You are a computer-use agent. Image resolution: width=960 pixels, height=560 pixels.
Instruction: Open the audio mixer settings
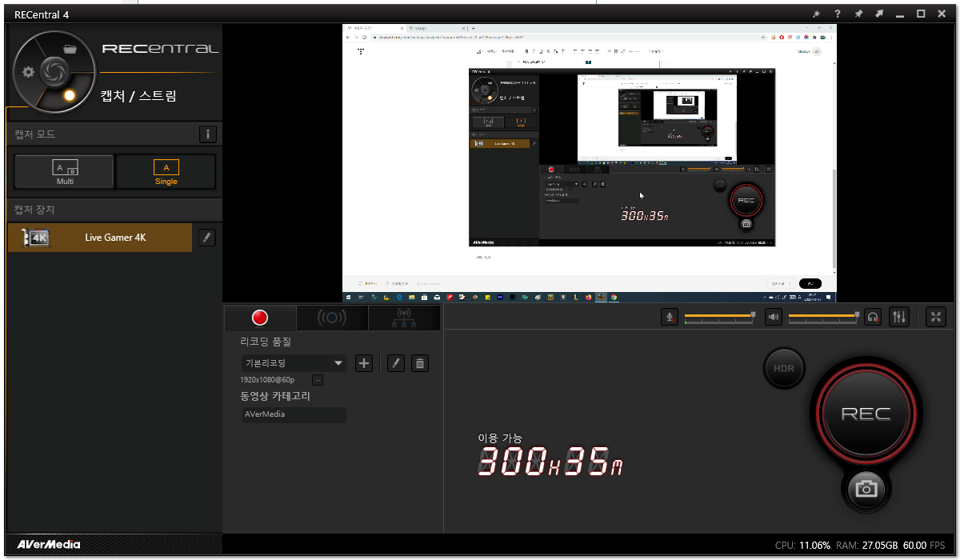pos(899,317)
